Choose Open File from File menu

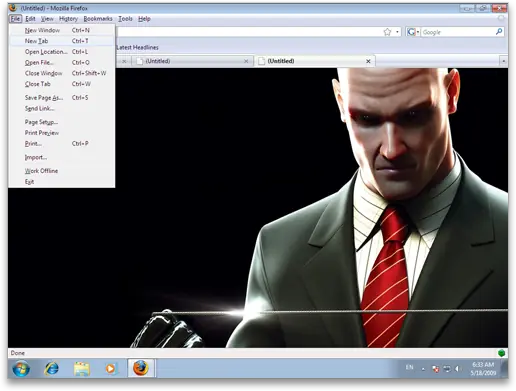[62, 62]
